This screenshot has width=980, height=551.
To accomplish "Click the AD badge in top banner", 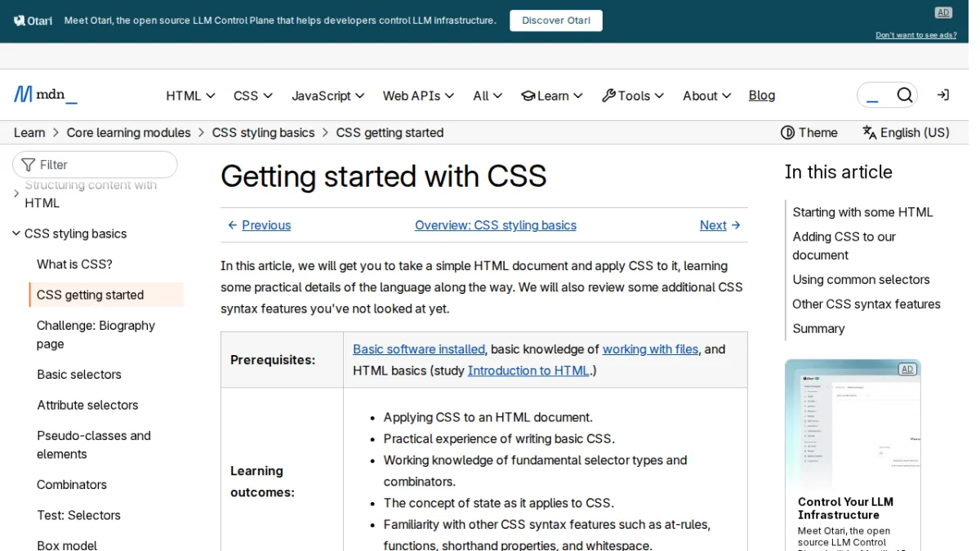I will coord(943,12).
